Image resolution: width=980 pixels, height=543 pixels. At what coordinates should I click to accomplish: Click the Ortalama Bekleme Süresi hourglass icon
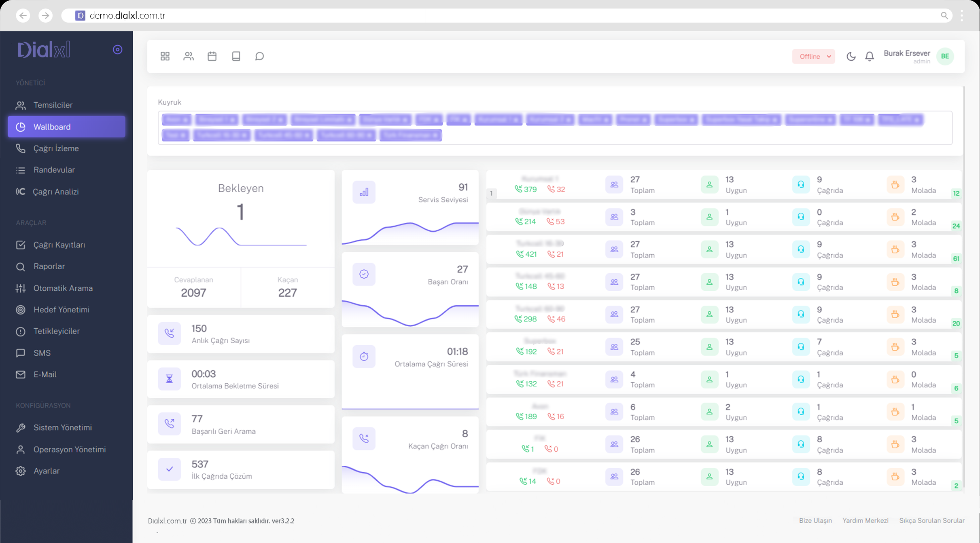click(x=169, y=379)
